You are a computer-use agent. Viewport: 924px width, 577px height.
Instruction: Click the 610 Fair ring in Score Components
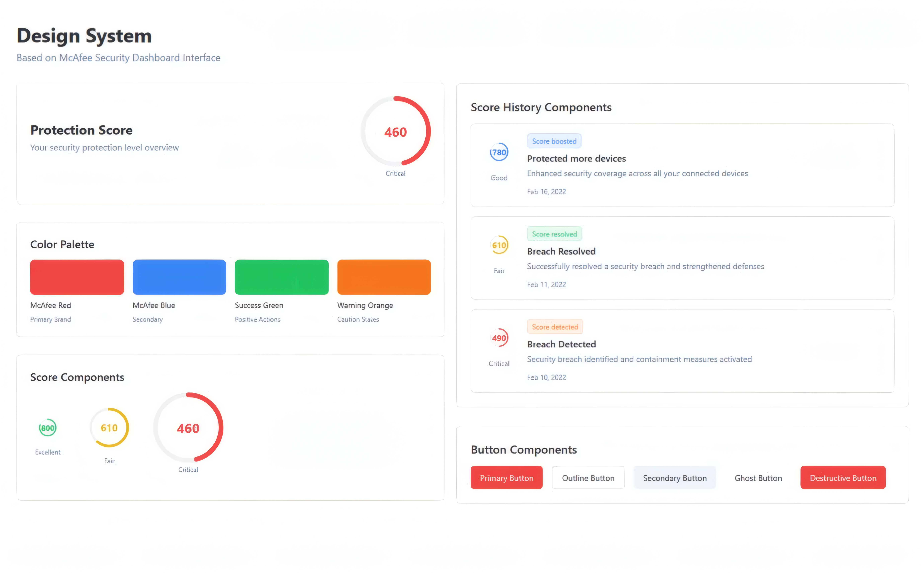click(x=109, y=427)
